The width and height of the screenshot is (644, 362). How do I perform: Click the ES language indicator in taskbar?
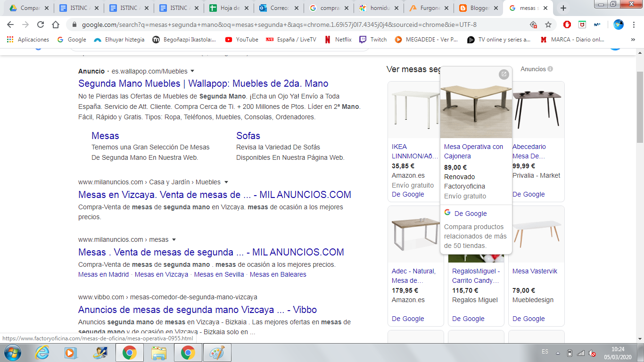coord(545,352)
